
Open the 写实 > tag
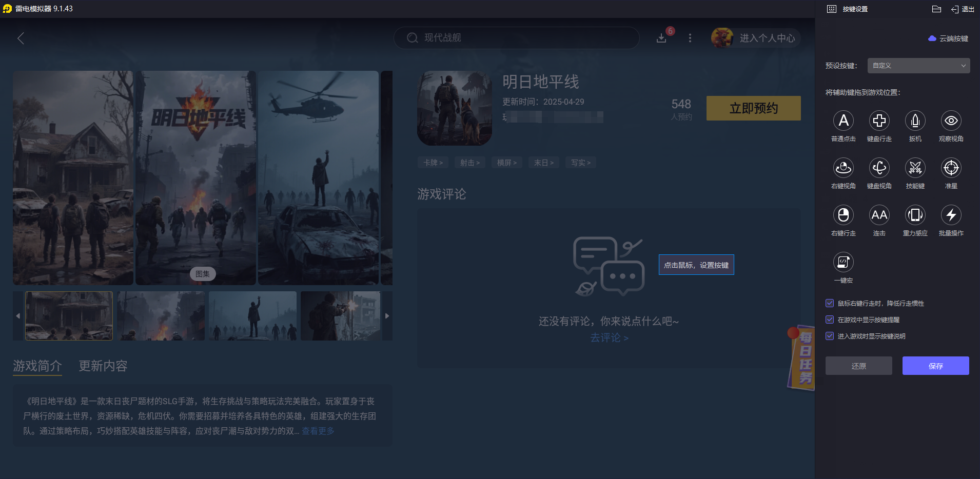click(581, 163)
